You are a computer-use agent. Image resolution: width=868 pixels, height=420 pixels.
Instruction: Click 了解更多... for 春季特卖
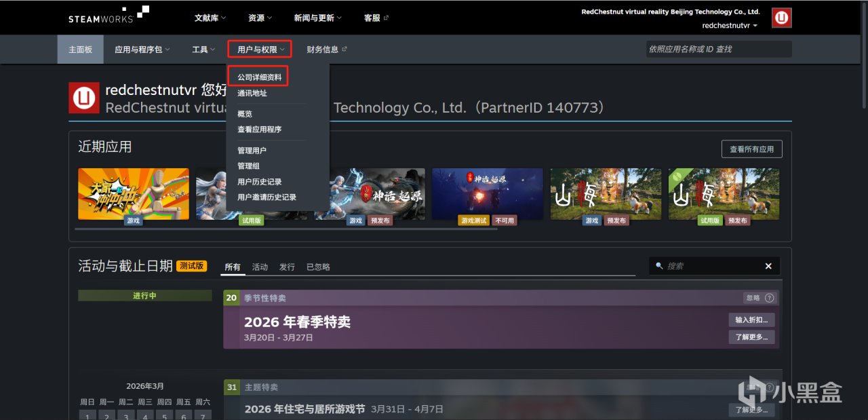751,337
